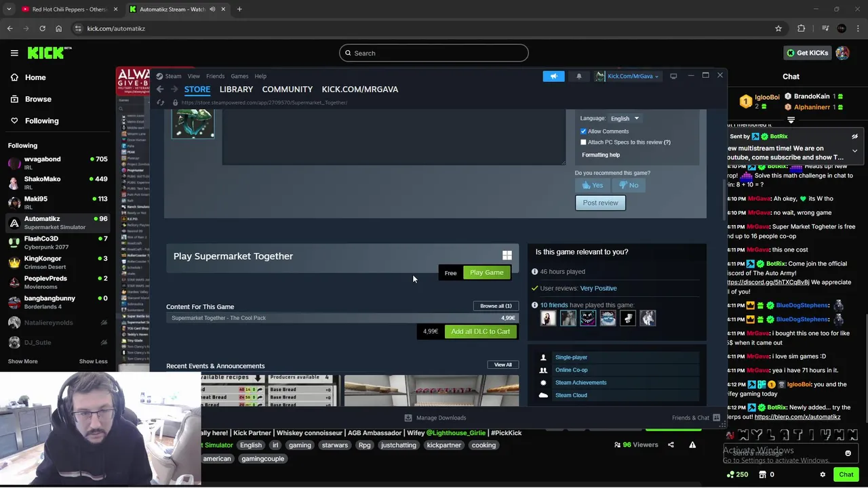Open KICK.COM/MRGAVA profile tab
Image resolution: width=868 pixels, height=488 pixels.
[x=359, y=89]
